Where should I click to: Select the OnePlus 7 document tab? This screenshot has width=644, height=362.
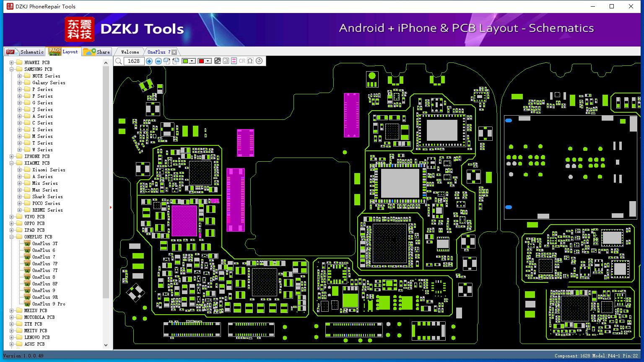pos(159,52)
